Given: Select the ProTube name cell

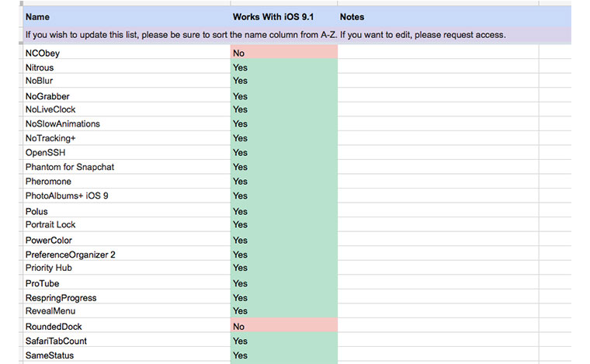Looking at the screenshot, I should [x=127, y=282].
